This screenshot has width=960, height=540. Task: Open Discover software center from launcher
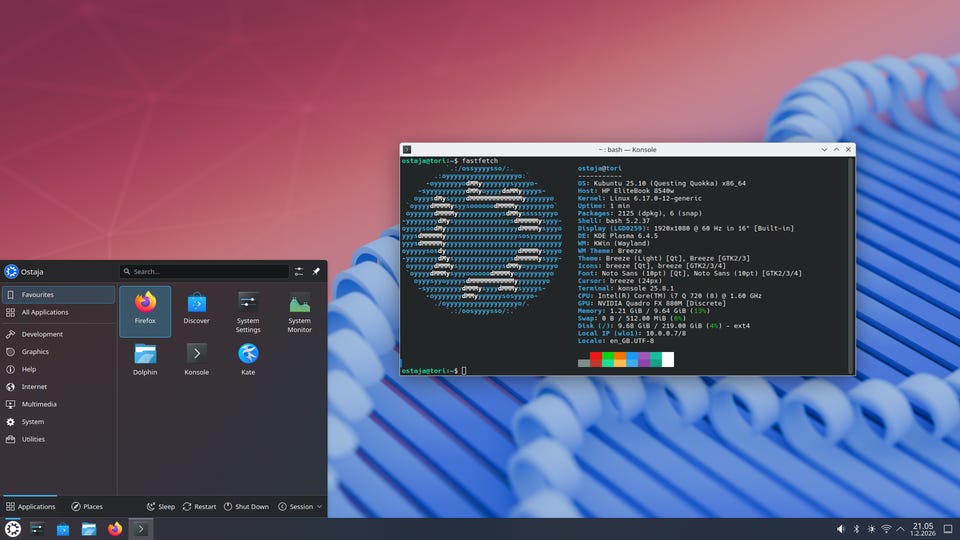point(197,309)
